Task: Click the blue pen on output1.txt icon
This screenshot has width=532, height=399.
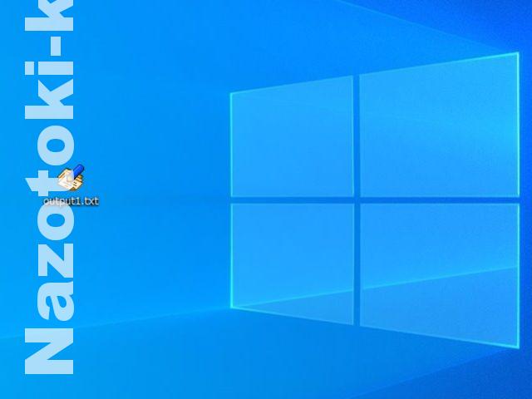Action: (76, 172)
